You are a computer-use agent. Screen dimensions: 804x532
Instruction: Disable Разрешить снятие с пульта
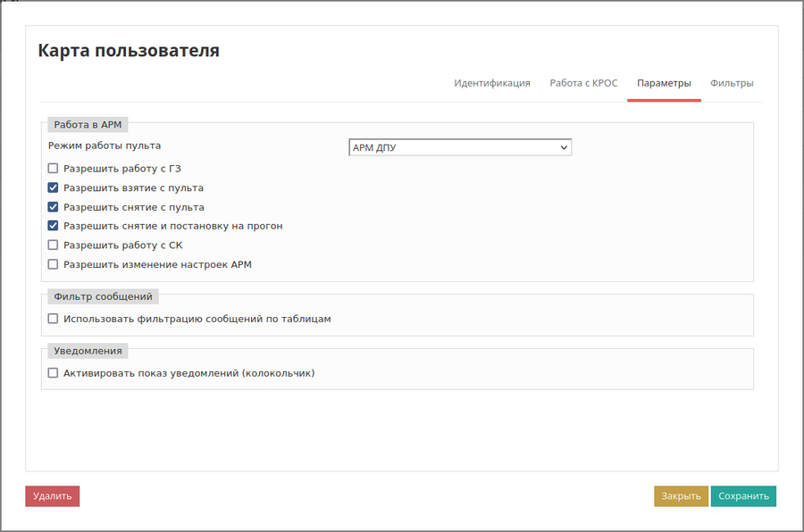pos(54,207)
